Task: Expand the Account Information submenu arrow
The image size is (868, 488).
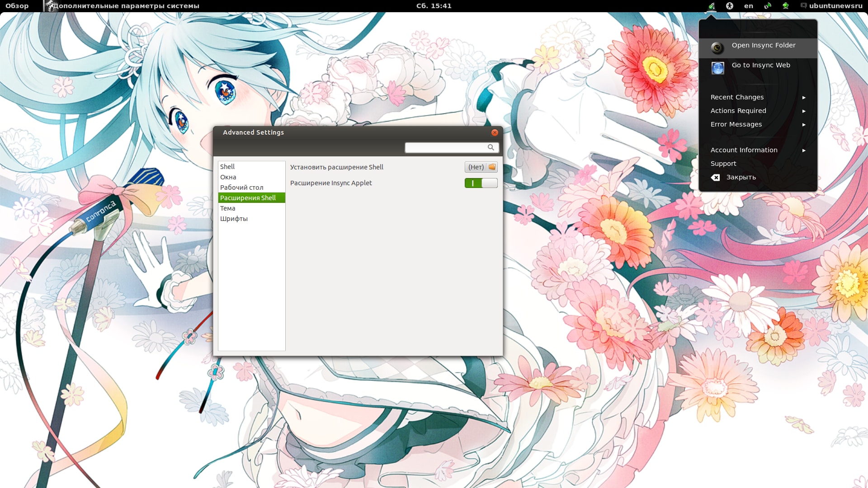Action: [804, 150]
